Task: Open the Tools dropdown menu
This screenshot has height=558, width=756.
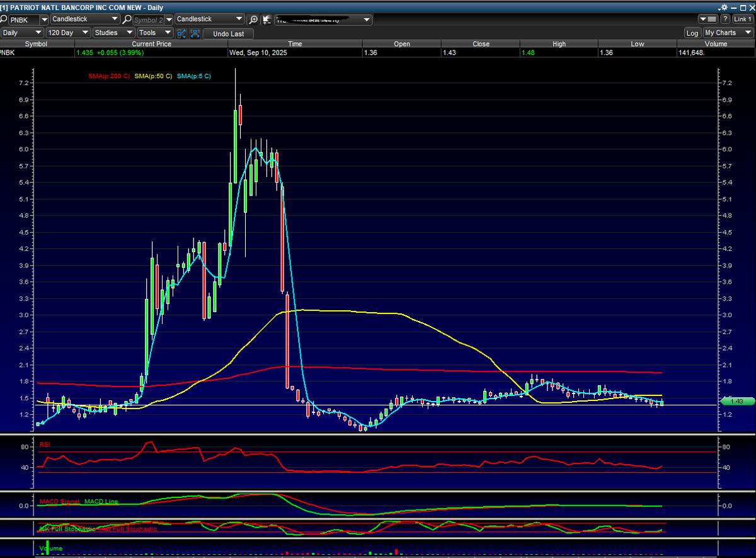Action: click(x=154, y=33)
